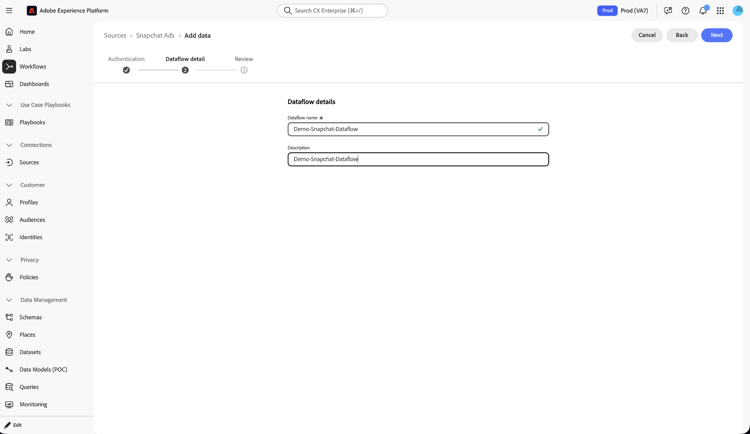750x434 pixels.
Task: Click the Adobe logo icon
Action: pyautogui.click(x=32, y=11)
